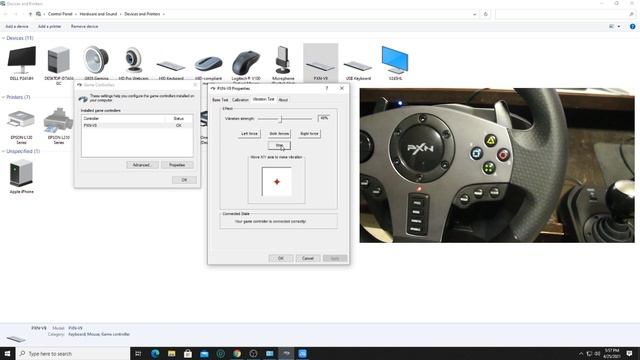Image resolution: width=640 pixels, height=360 pixels.
Task: Click the up-level arrow in navigation bar
Action: click(x=30, y=14)
